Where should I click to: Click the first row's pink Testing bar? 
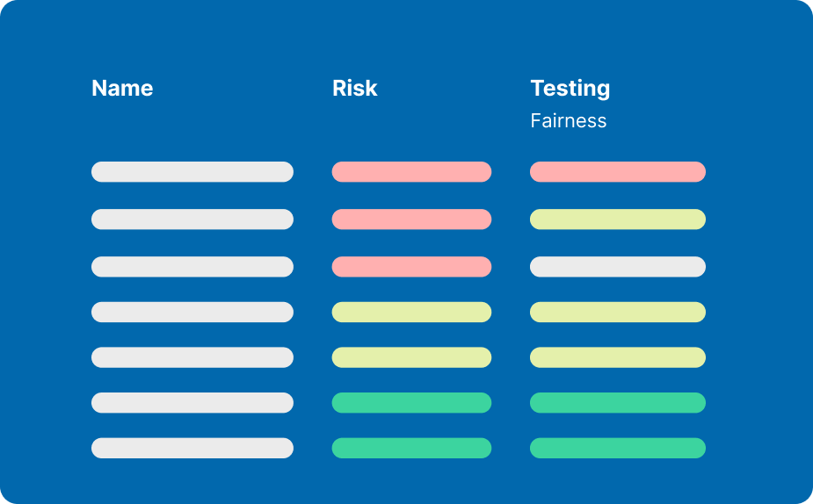point(617,172)
